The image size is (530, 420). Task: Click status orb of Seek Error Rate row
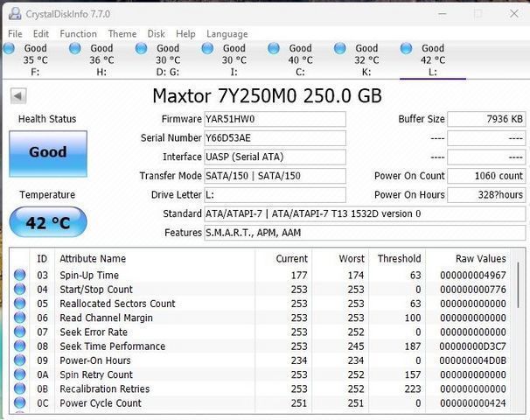point(19,332)
